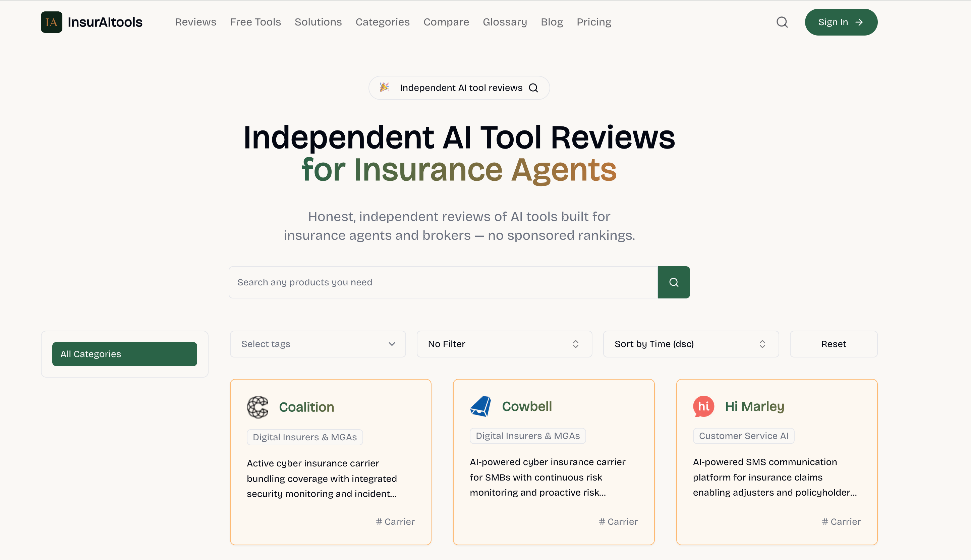Click the green search submit button
The image size is (971, 560).
tap(673, 282)
